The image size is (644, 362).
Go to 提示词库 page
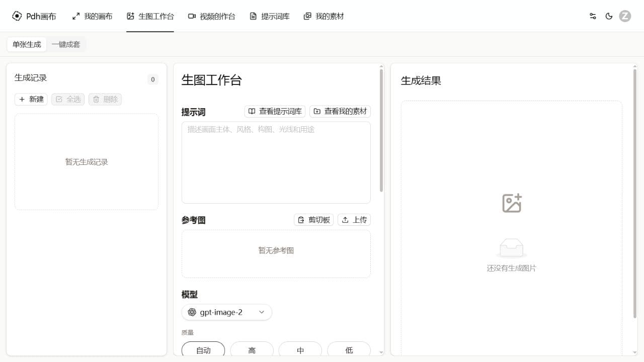click(x=269, y=16)
